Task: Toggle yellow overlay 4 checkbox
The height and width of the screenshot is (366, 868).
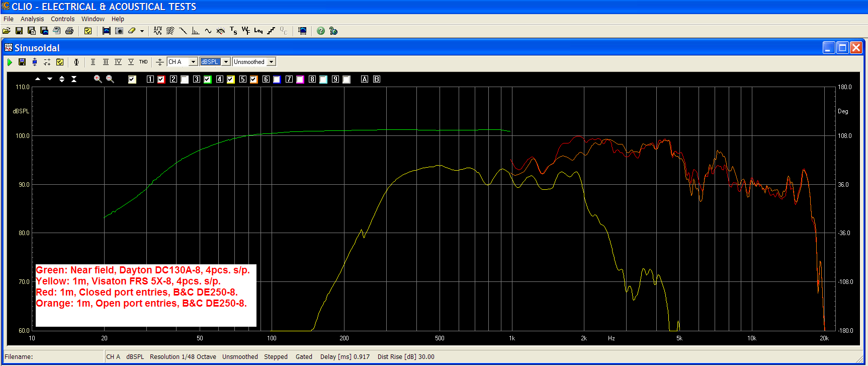Action: [x=231, y=80]
